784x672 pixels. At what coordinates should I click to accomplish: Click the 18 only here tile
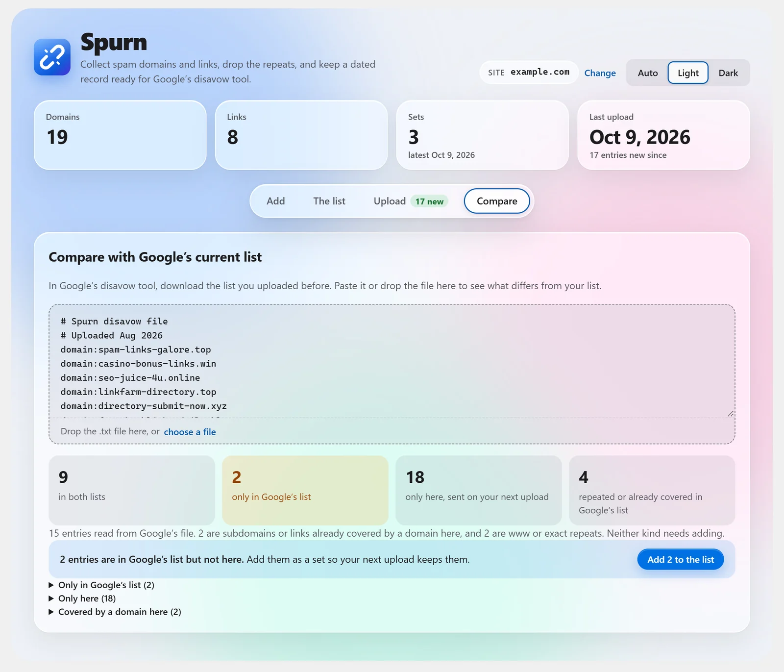(479, 490)
